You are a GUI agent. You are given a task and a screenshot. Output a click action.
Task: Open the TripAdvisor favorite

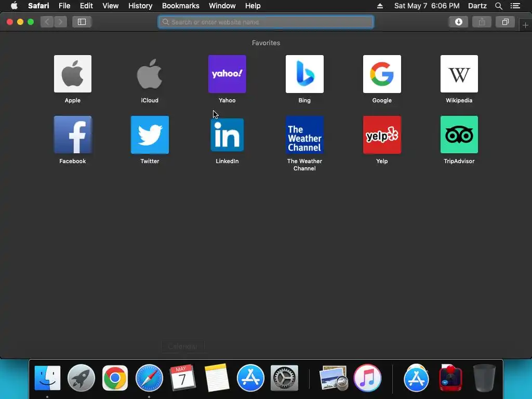[x=459, y=135]
